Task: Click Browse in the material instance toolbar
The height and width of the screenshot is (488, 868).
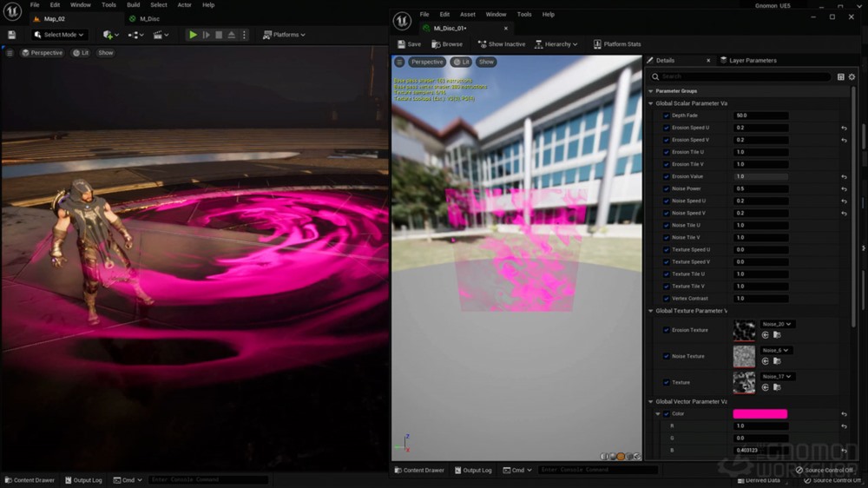Action: coord(447,44)
